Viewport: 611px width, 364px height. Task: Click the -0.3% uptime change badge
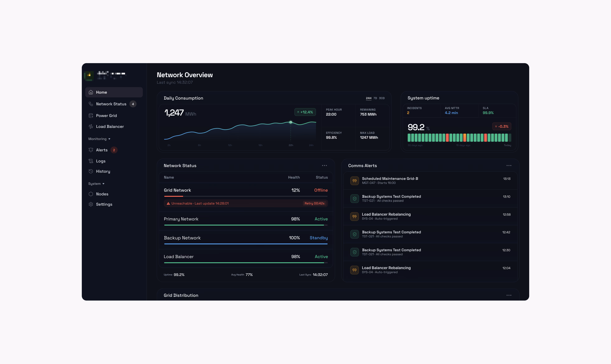point(502,127)
